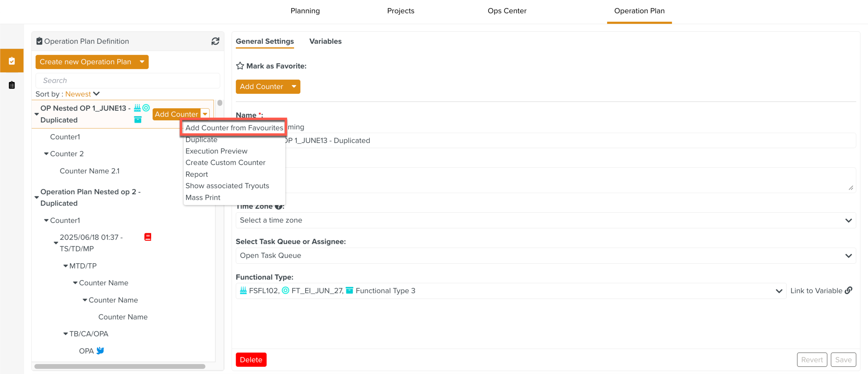Open the Functional Type dropdown
868x374 pixels.
pyautogui.click(x=779, y=291)
